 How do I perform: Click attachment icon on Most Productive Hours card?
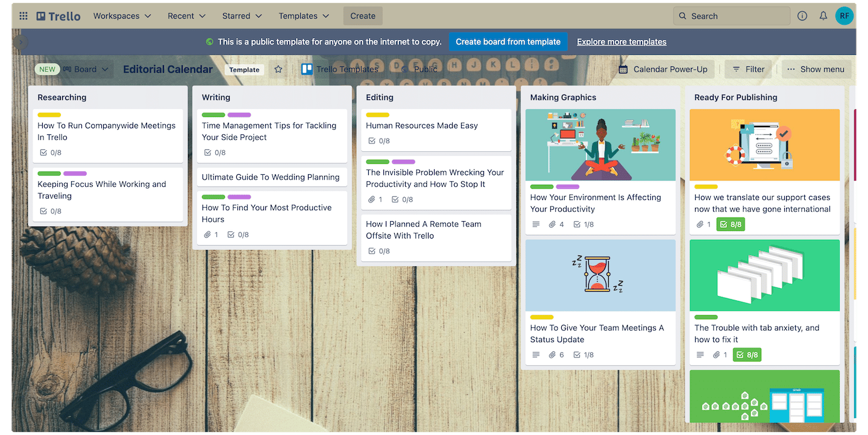pyautogui.click(x=207, y=235)
